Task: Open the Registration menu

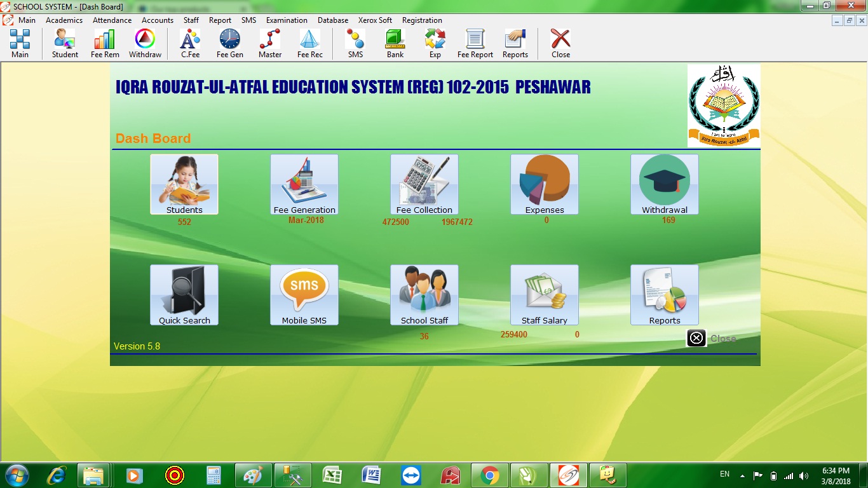Action: tap(422, 20)
